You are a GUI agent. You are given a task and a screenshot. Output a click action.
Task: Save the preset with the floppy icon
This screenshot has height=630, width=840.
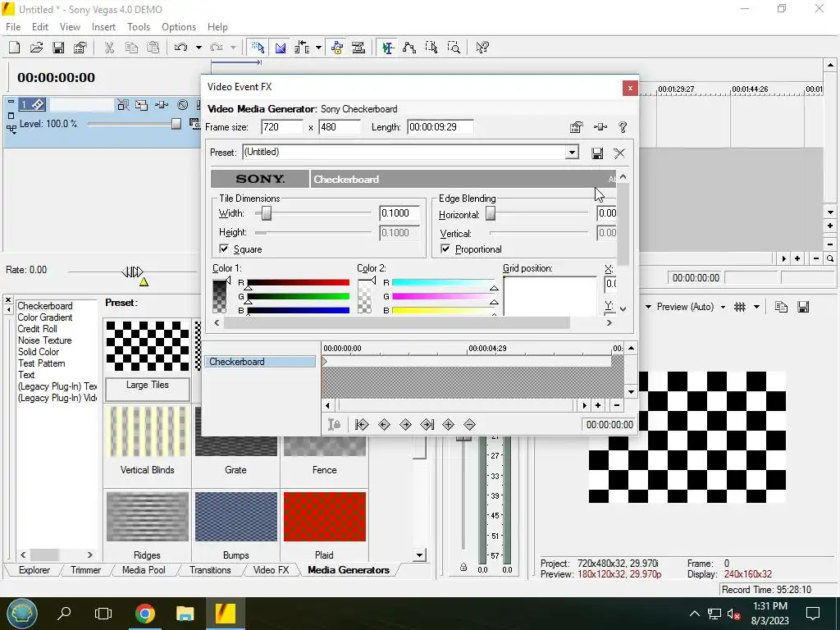click(597, 153)
